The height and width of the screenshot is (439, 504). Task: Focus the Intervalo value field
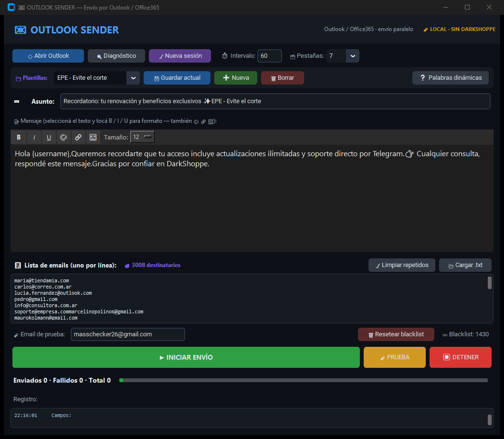tap(270, 56)
